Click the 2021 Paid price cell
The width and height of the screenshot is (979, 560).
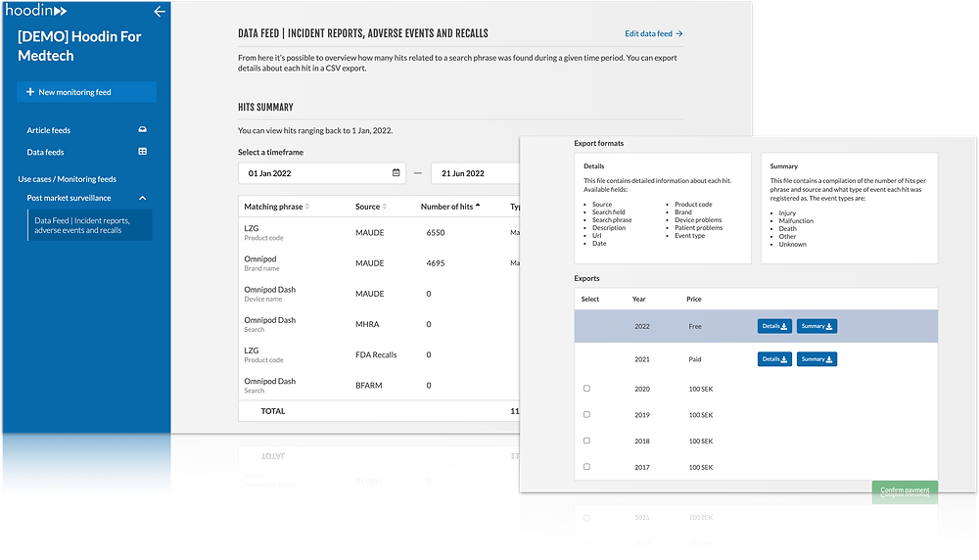pyautogui.click(x=694, y=359)
